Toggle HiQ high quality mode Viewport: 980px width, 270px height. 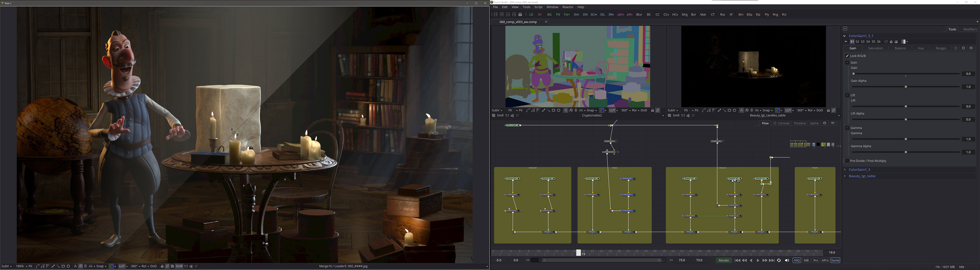tap(797, 261)
